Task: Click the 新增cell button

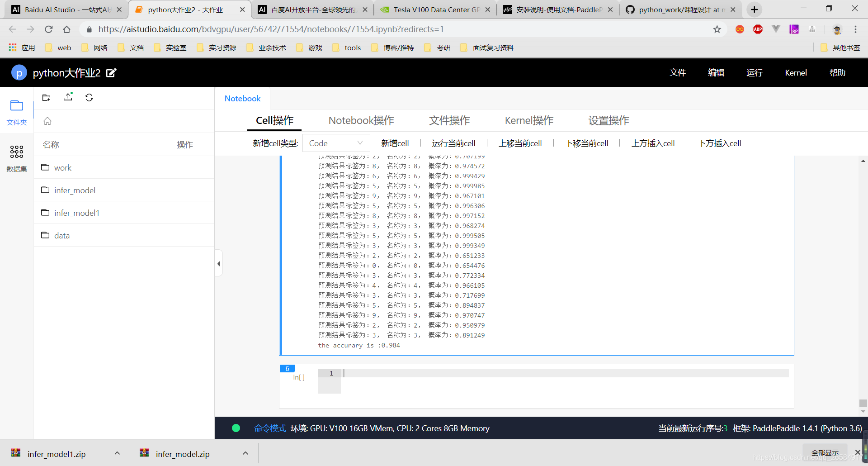Action: [x=395, y=143]
